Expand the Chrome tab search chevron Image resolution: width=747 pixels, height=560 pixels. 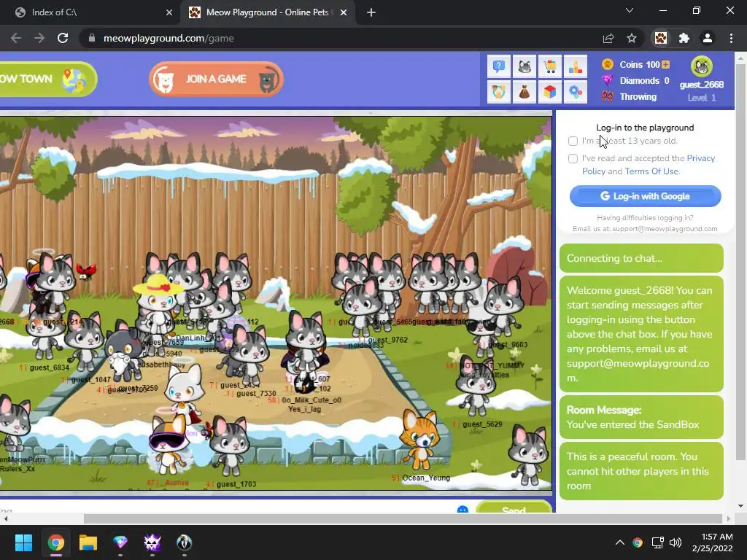[630, 10]
